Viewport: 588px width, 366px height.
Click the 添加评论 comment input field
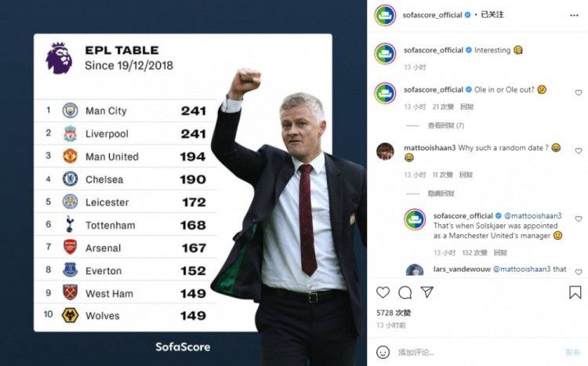[x=470, y=352]
